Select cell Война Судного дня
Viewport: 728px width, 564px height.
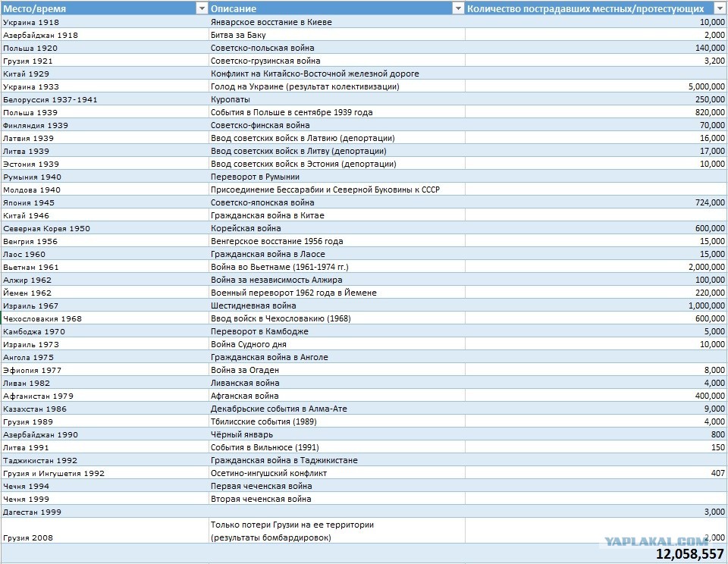pos(337,344)
